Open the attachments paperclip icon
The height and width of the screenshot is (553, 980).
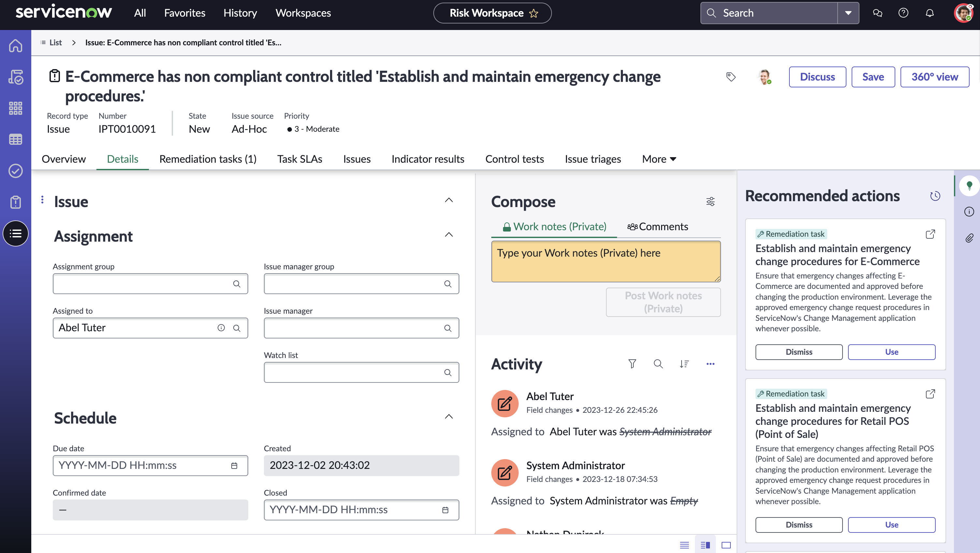[969, 238]
